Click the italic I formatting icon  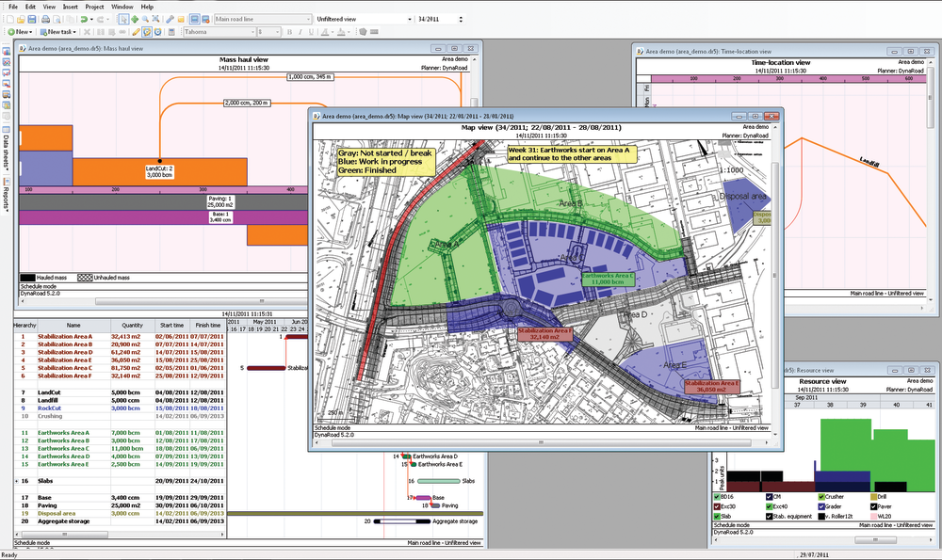click(300, 32)
